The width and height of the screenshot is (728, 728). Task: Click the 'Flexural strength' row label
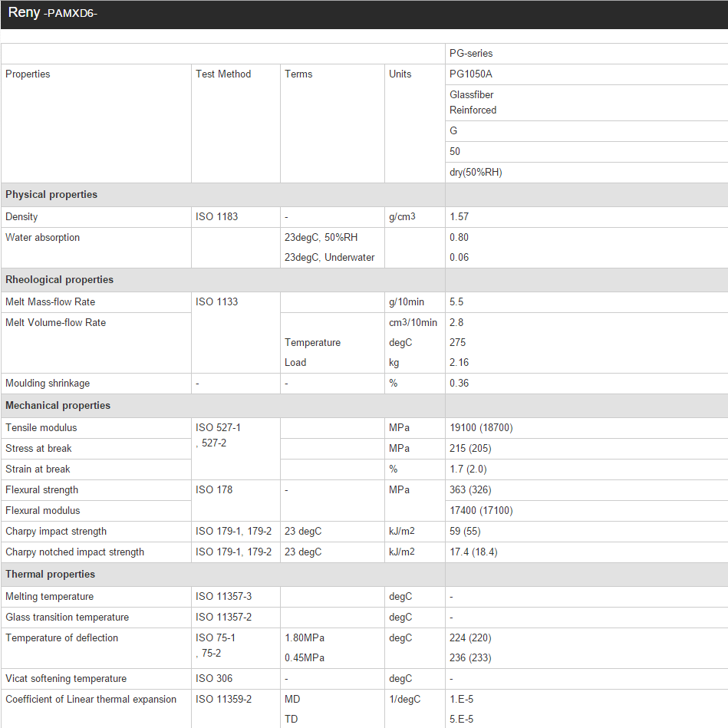click(x=41, y=490)
